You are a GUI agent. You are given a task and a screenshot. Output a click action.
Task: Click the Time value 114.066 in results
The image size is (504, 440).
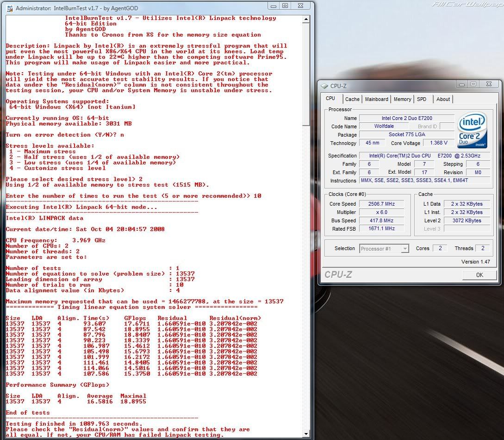click(x=96, y=368)
